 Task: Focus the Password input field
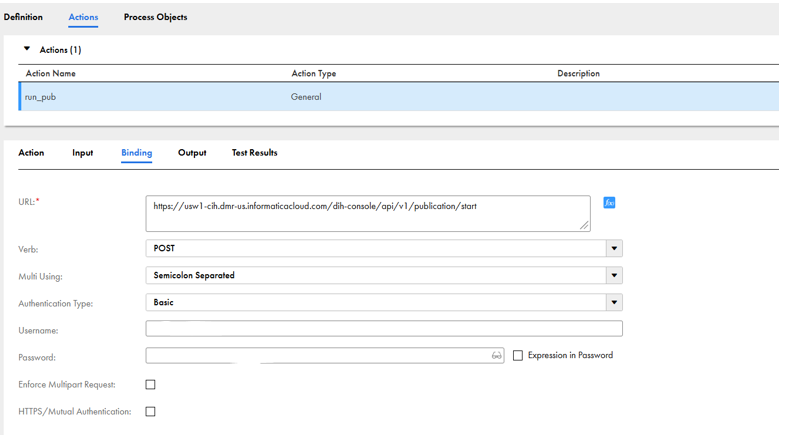325,356
